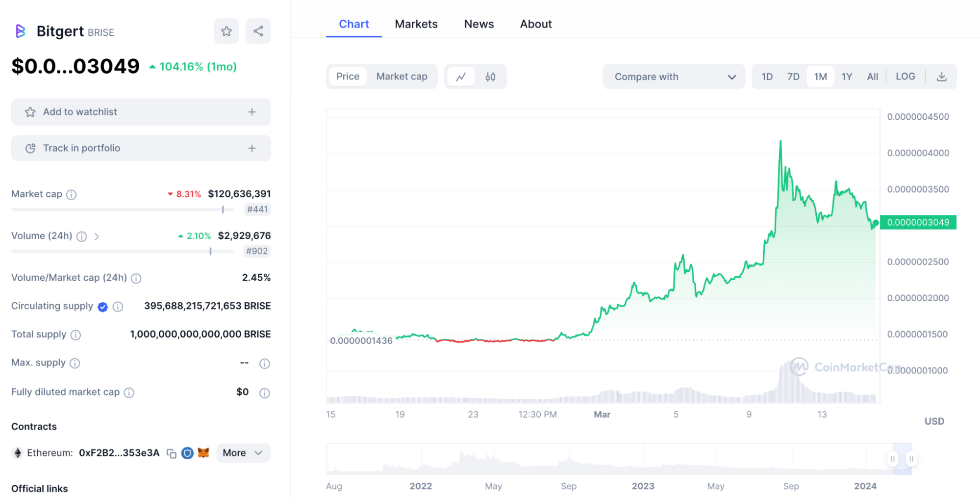Click the Circulating supply verified badge
Screen dimensions: 980x499
click(102, 307)
